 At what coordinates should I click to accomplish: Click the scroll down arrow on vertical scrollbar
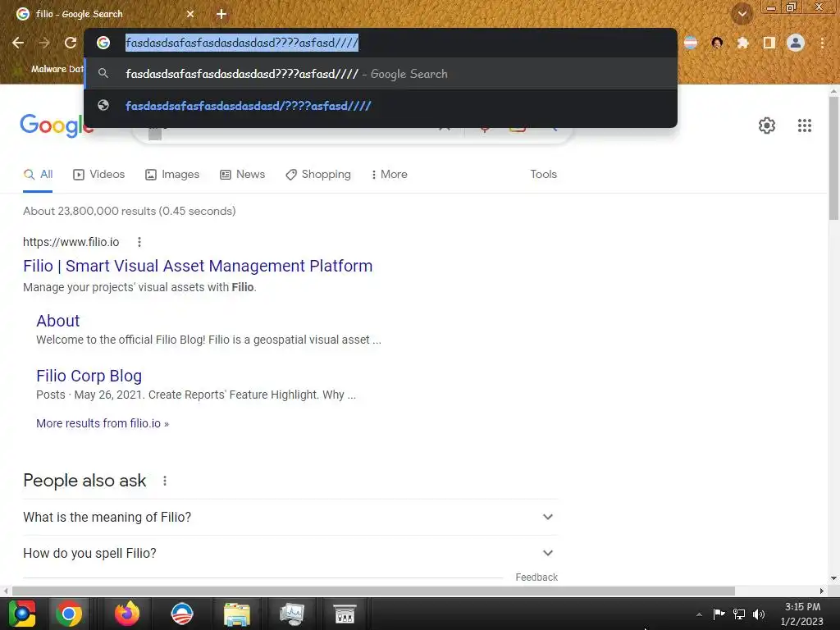[x=833, y=578]
